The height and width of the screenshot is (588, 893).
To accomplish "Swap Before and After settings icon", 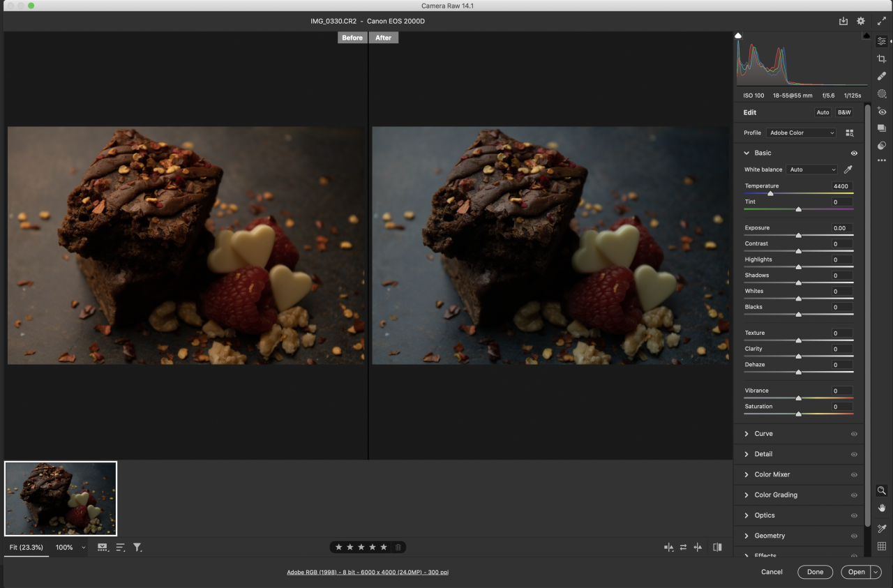I will [683, 548].
